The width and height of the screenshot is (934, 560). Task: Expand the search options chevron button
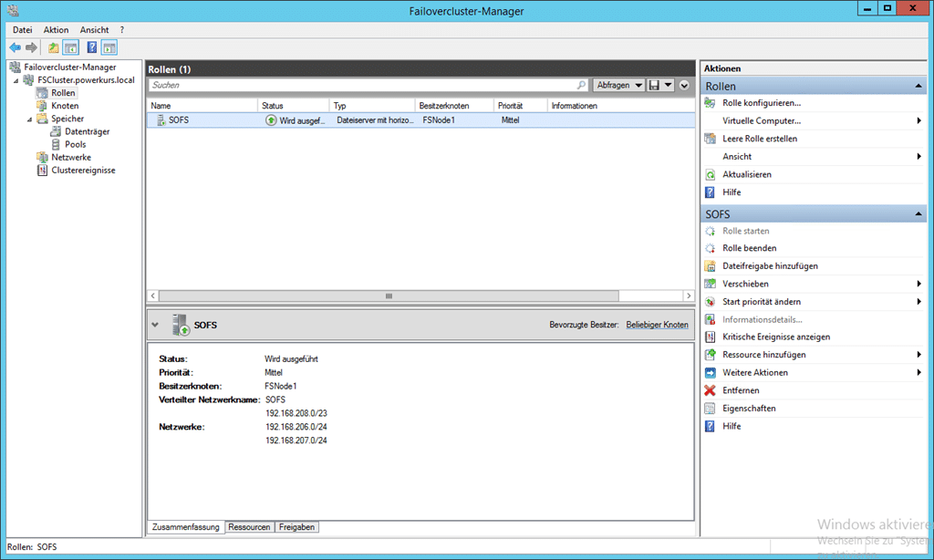pos(684,85)
